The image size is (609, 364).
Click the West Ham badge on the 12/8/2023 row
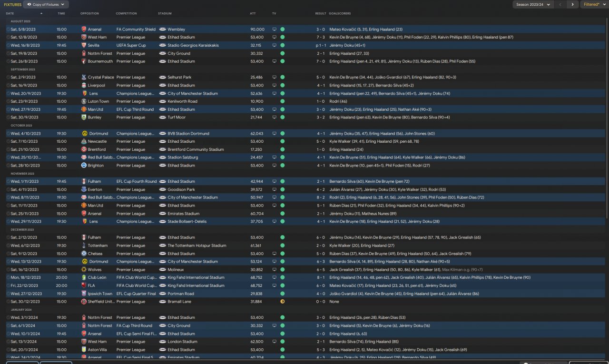point(84,37)
